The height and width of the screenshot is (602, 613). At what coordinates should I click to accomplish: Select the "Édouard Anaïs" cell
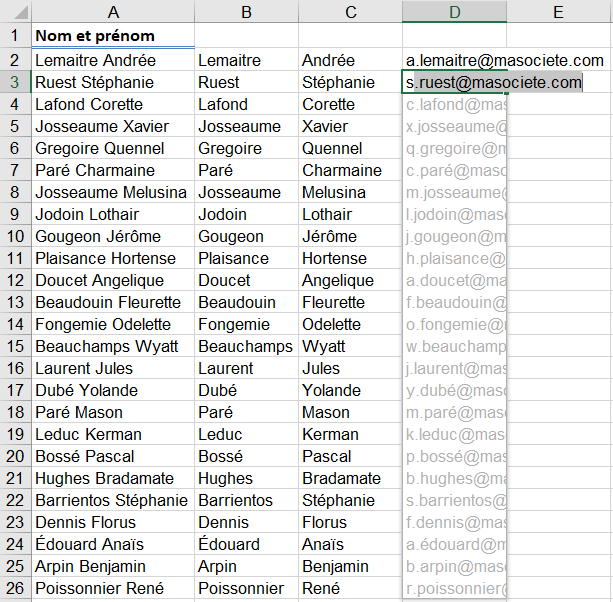[x=113, y=544]
